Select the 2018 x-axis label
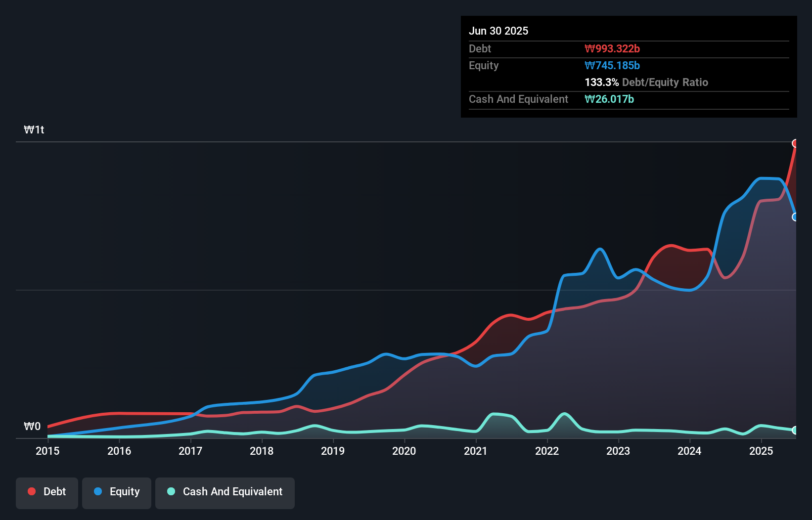This screenshot has width=812, height=520. tap(262, 451)
